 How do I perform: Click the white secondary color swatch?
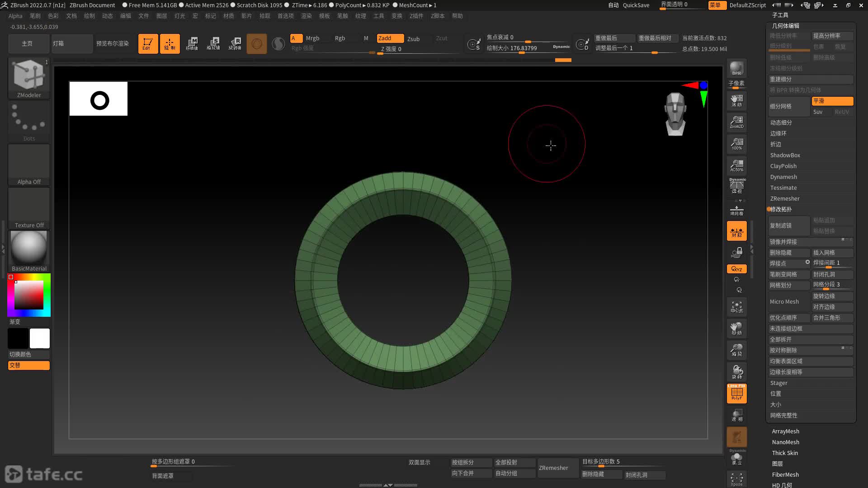click(40, 338)
